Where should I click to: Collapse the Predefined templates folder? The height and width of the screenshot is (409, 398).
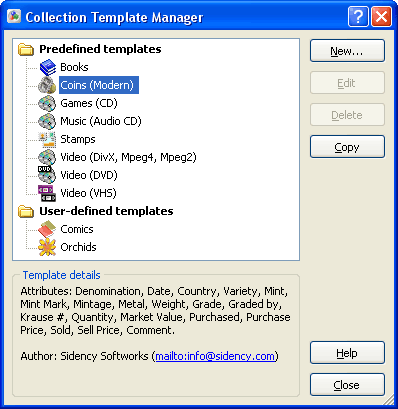tap(26, 50)
